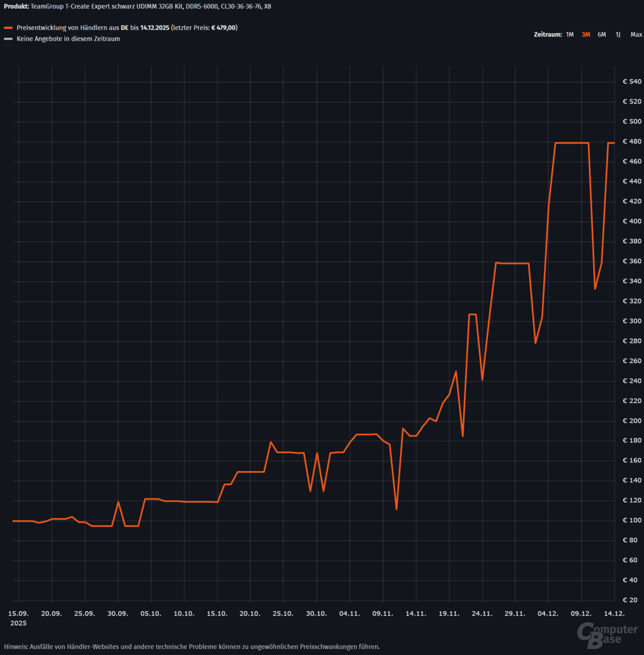Image resolution: width=644 pixels, height=655 pixels.
Task: Click the Zeitraum label
Action: click(x=547, y=35)
